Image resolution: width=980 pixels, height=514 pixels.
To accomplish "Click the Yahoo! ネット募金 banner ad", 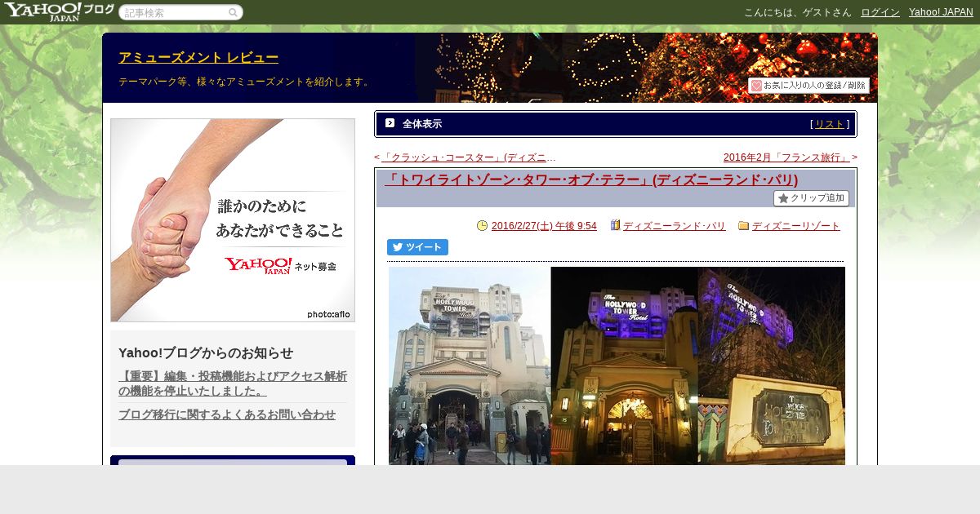I will pos(233,220).
